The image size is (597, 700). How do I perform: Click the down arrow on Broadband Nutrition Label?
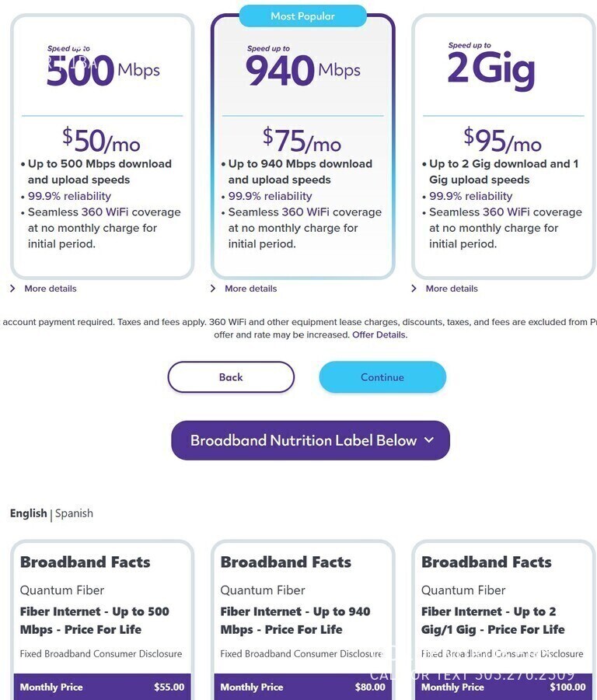click(428, 440)
